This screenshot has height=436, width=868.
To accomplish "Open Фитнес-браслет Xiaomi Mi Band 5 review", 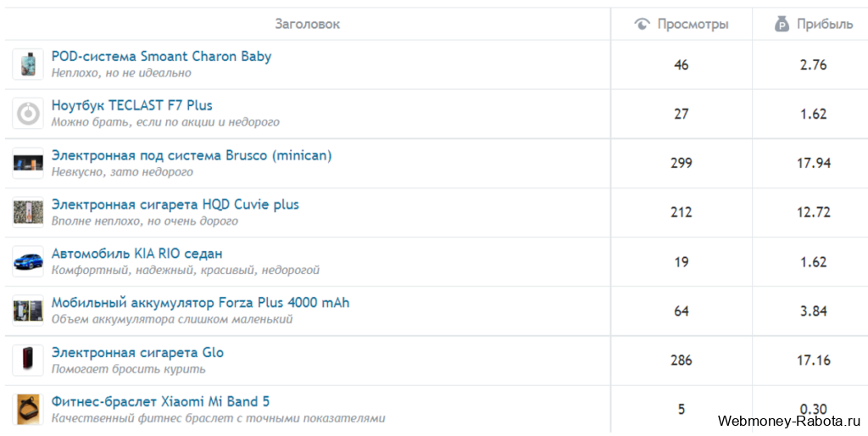I will click(x=160, y=401).
